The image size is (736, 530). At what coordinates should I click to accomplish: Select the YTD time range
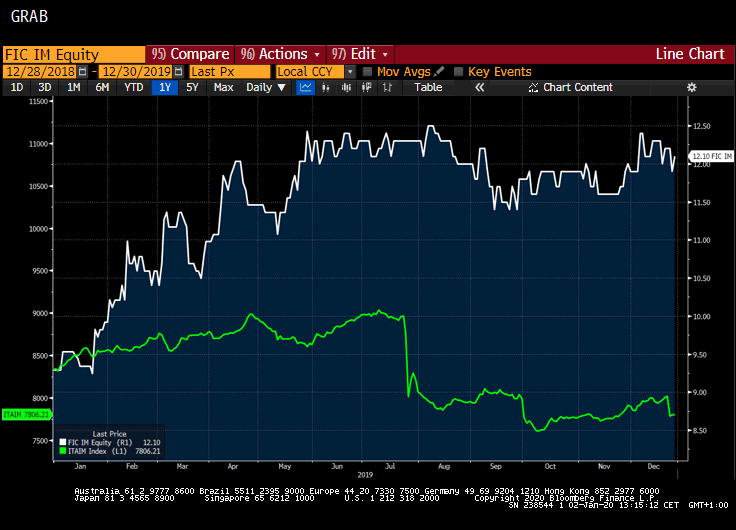[x=133, y=87]
